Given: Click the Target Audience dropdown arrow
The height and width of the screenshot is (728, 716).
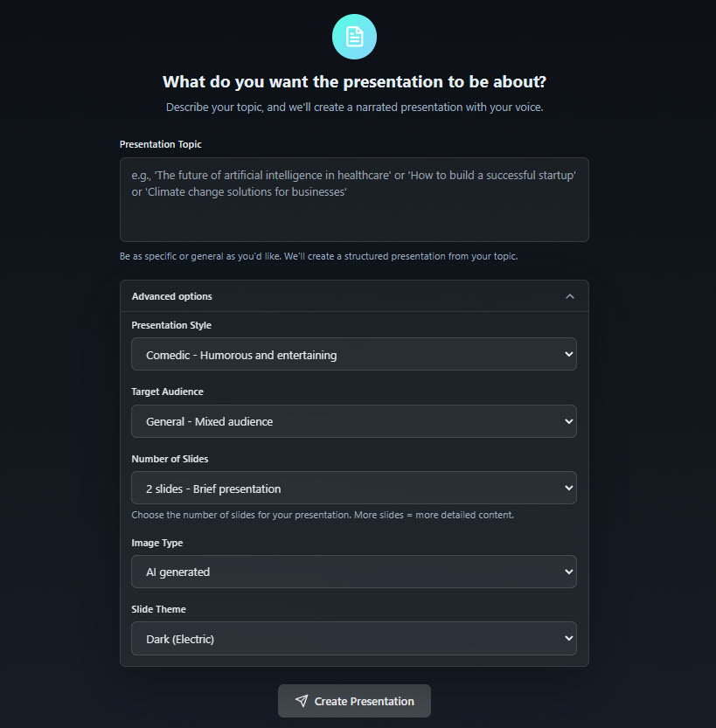Looking at the screenshot, I should 569,421.
